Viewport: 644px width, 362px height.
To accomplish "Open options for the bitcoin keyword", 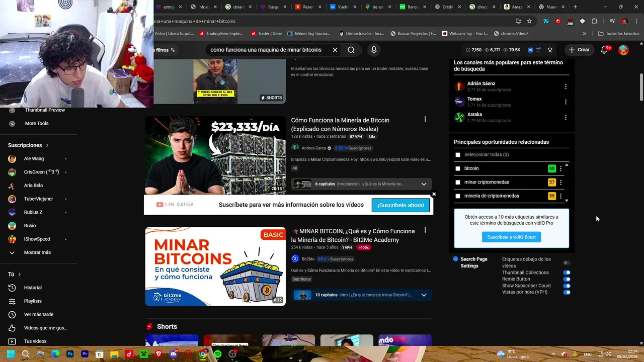I will tap(560, 168).
